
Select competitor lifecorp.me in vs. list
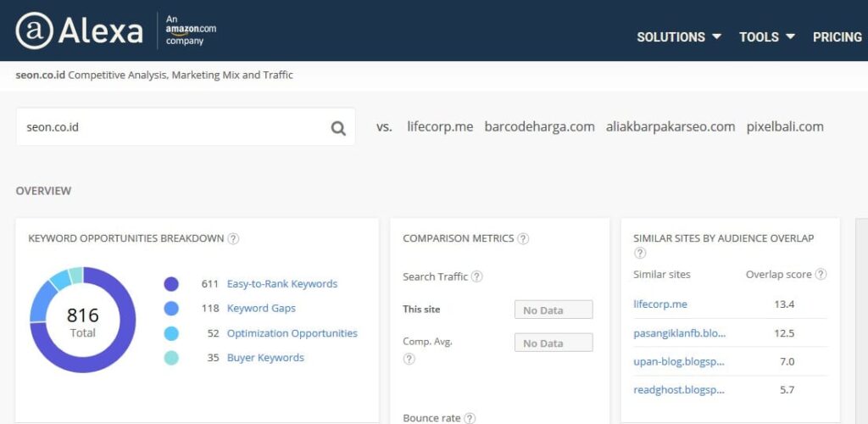click(440, 126)
